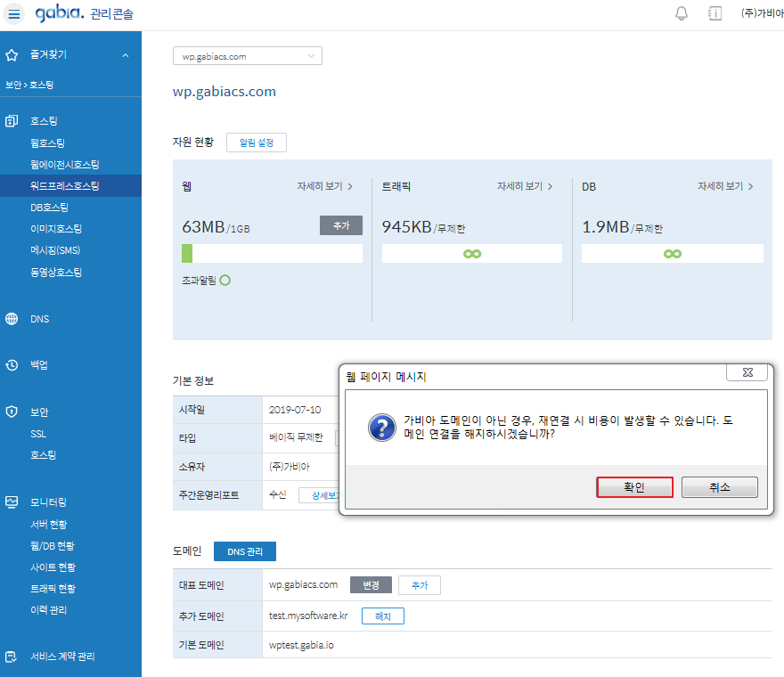Screen dimensions: 784x677
Task: Close the 웹 페이지 메시지 dialog
Action: coord(747,372)
